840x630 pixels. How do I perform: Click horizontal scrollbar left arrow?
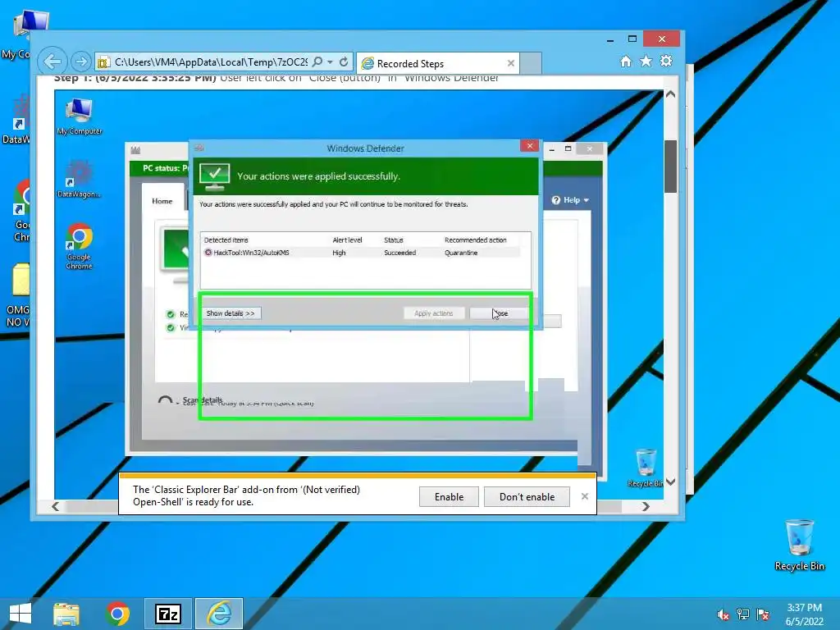click(55, 506)
